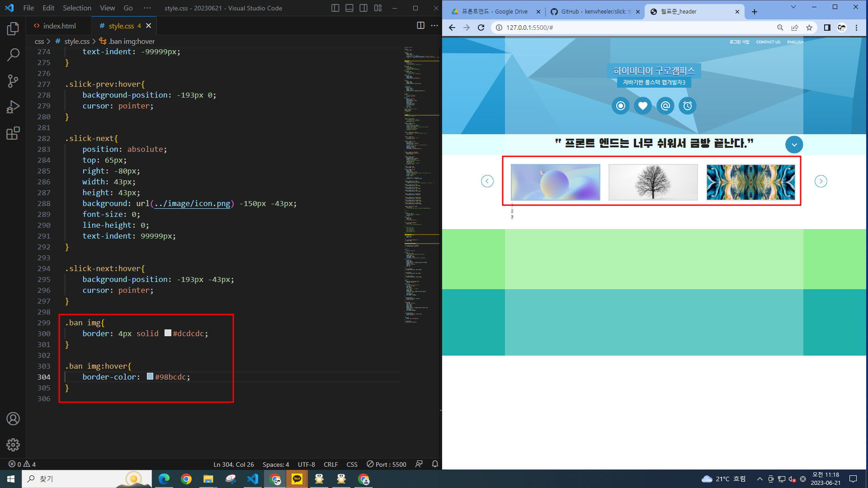The width and height of the screenshot is (868, 488).
Task: Open Manage settings gear icon
Action: point(13,445)
